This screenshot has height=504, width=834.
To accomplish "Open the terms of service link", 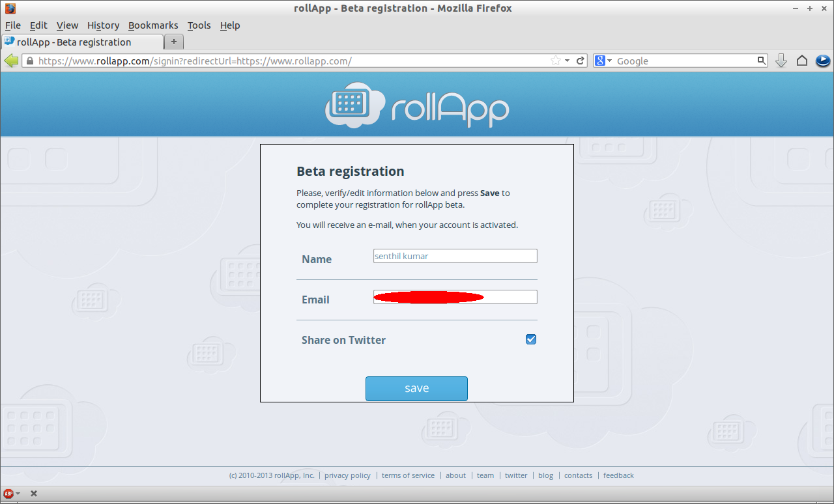I will tap(408, 475).
